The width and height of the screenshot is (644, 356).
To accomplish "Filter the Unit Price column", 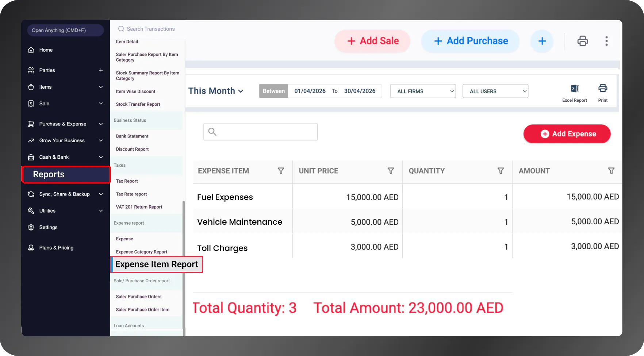I will [391, 171].
